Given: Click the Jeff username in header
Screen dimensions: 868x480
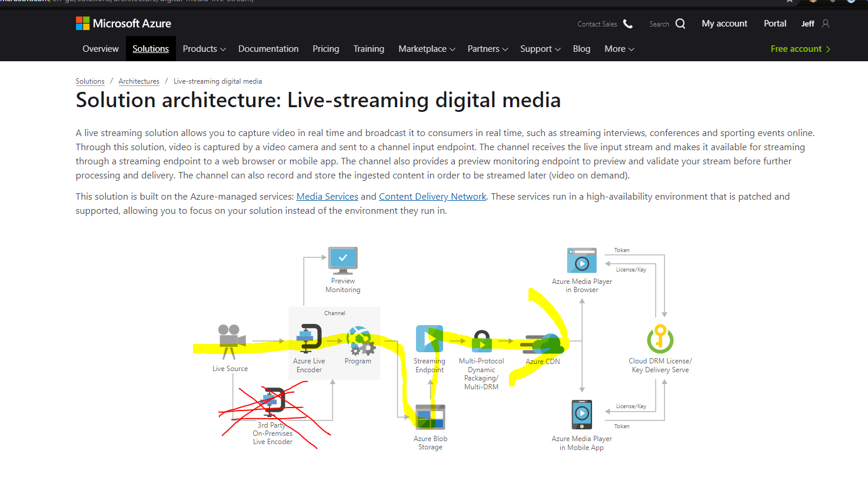Looking at the screenshot, I should coord(807,24).
